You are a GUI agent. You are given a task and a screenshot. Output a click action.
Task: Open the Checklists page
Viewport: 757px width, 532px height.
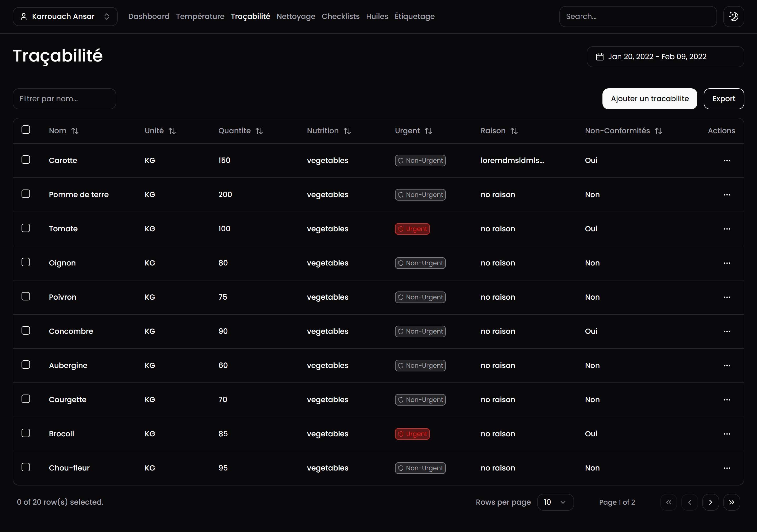click(341, 17)
